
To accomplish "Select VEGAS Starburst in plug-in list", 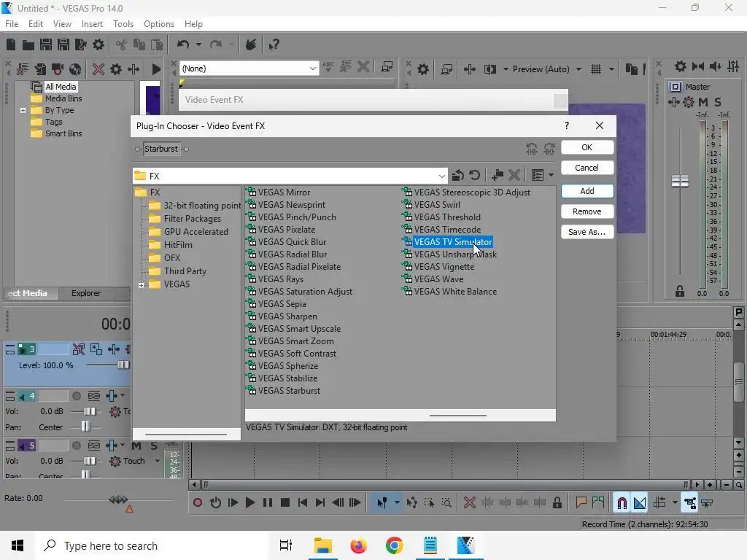I will tap(289, 391).
